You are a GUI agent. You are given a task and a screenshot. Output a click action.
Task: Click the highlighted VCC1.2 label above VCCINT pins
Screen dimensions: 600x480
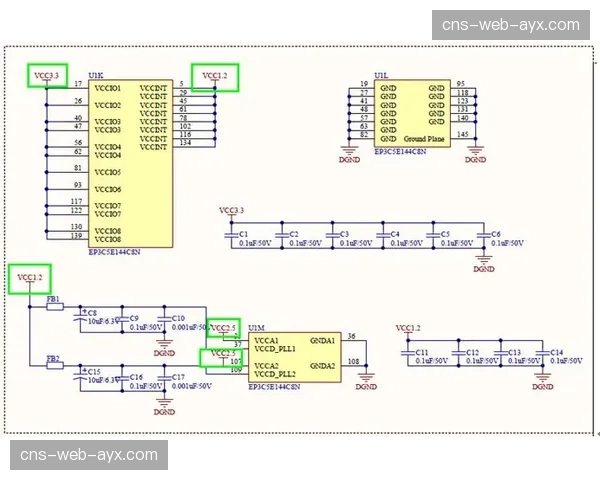click(x=215, y=77)
